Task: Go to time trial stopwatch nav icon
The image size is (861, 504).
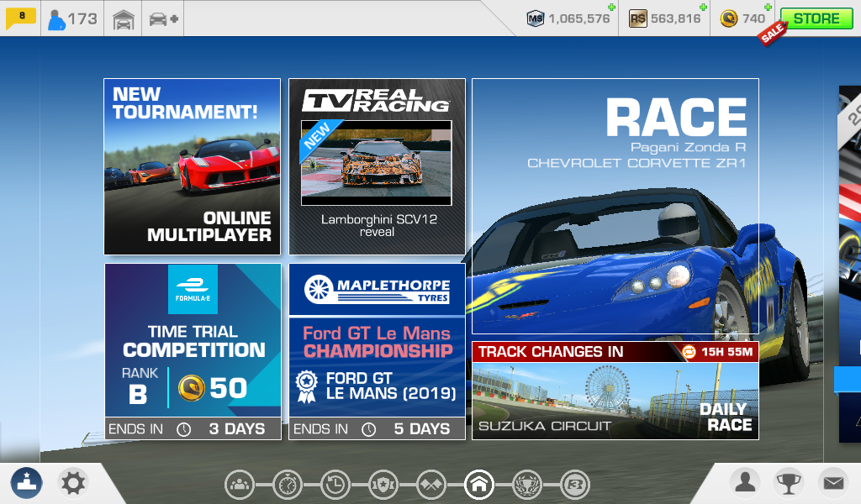Action: [x=288, y=485]
